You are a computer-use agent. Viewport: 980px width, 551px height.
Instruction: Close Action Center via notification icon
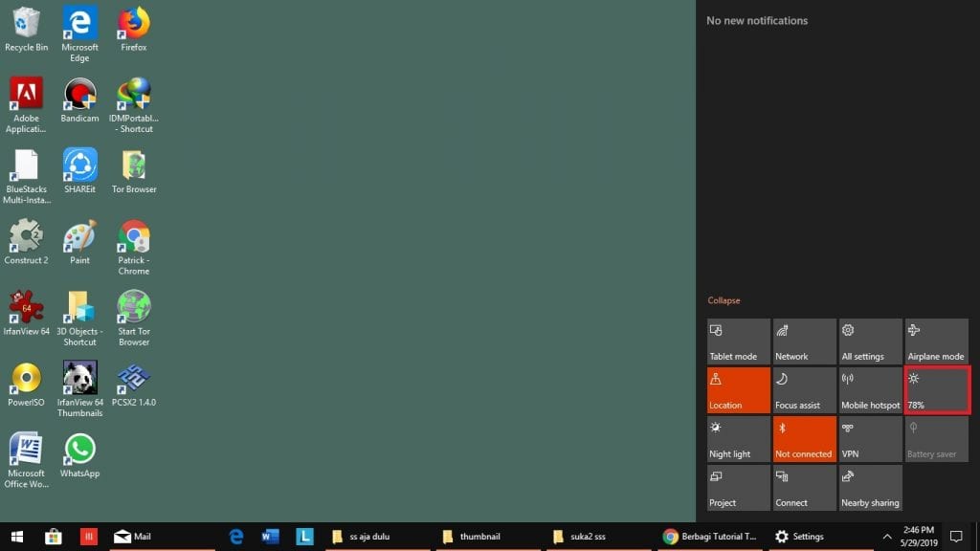956,537
